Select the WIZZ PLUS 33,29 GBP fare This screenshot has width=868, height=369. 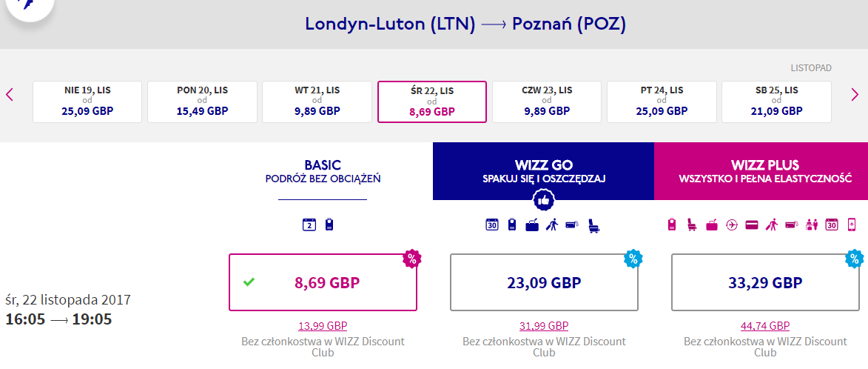[x=766, y=282]
